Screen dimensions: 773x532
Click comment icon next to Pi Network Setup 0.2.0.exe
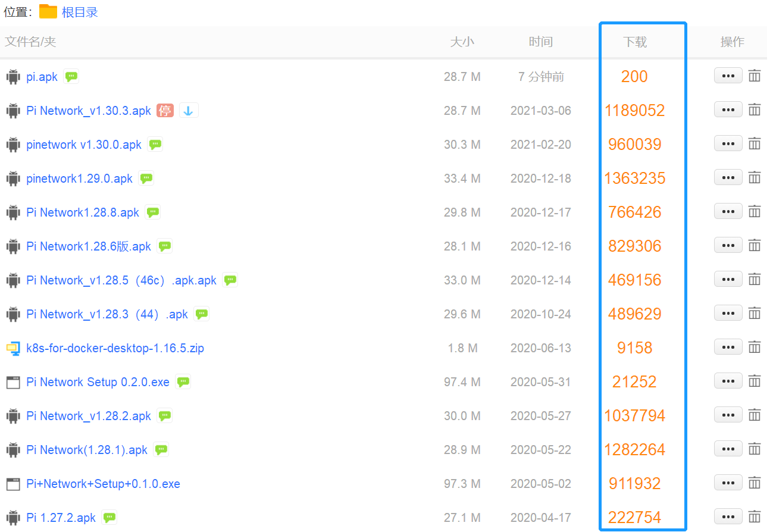pos(183,381)
